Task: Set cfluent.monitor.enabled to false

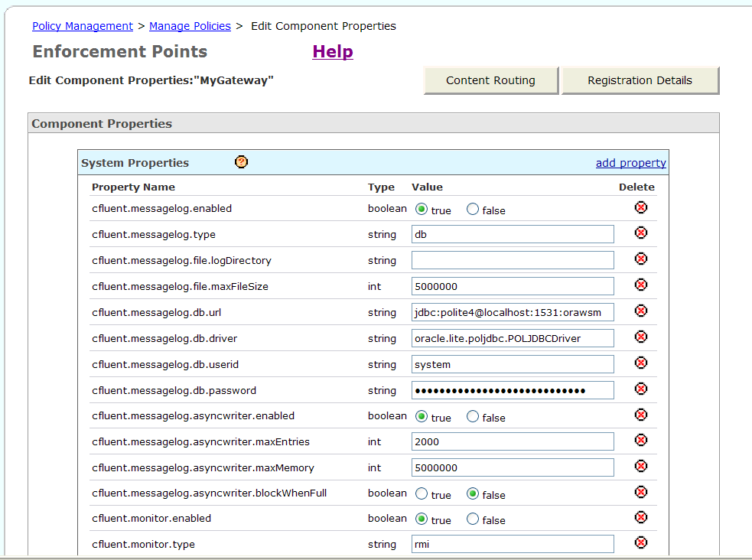Action: [x=473, y=519]
